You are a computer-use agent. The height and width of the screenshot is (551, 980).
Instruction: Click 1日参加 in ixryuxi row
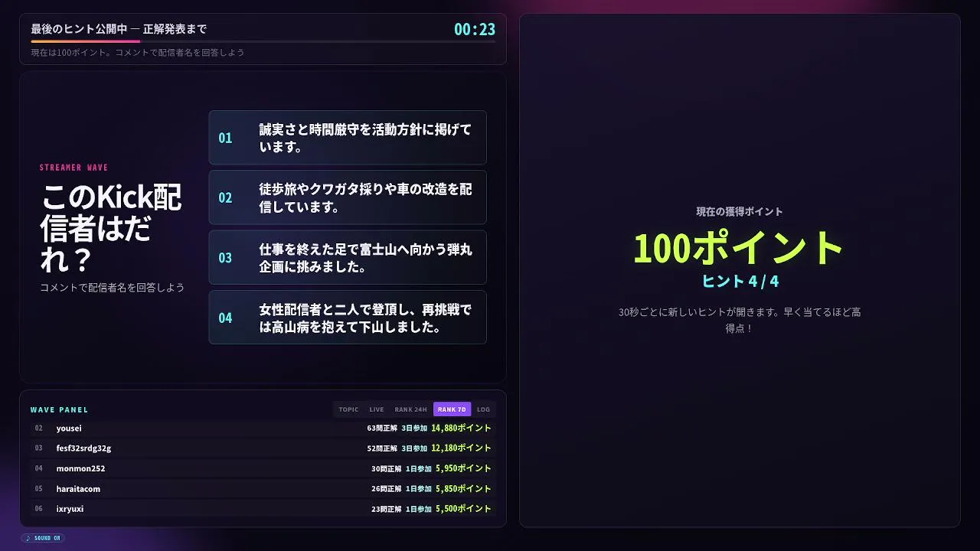pos(419,508)
